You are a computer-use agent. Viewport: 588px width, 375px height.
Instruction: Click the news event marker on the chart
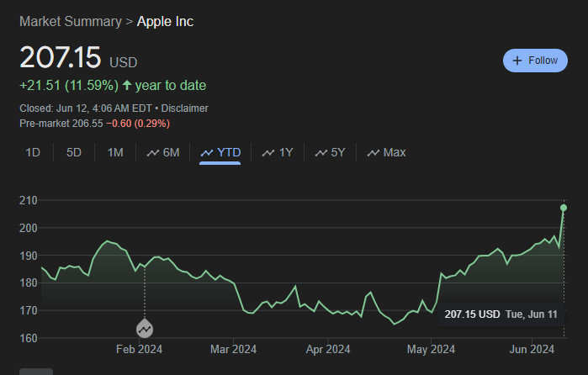(145, 329)
